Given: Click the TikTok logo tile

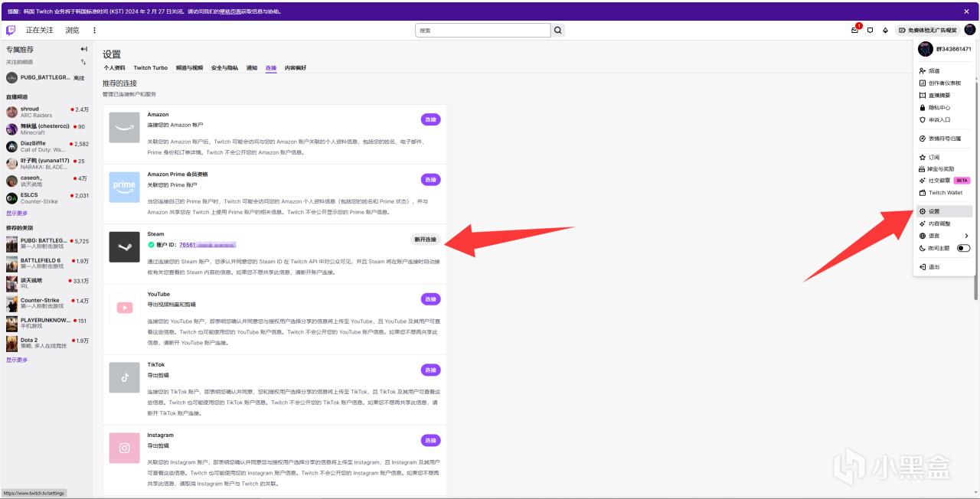Looking at the screenshot, I should (124, 377).
